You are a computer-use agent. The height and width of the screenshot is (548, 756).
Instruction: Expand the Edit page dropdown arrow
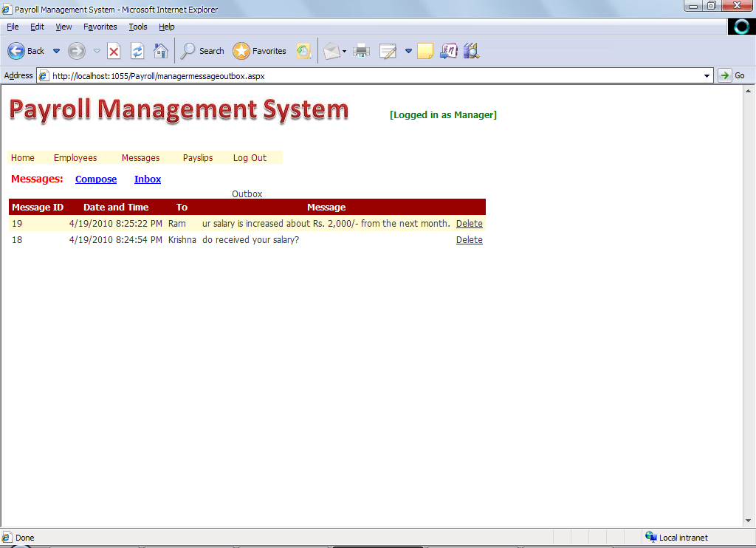pyautogui.click(x=408, y=51)
